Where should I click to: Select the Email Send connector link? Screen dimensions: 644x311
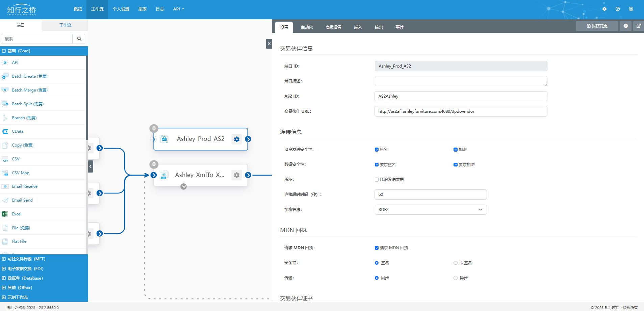click(22, 200)
